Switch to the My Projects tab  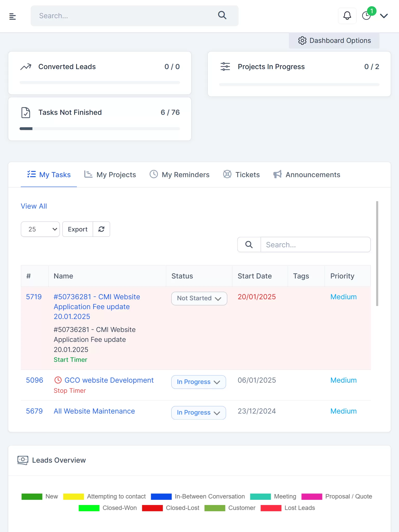[x=110, y=175]
